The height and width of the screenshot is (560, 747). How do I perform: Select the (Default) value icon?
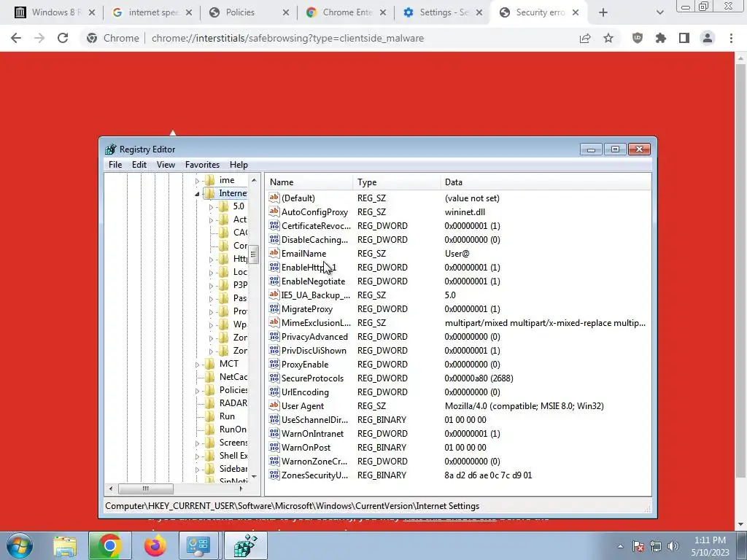pyautogui.click(x=274, y=198)
